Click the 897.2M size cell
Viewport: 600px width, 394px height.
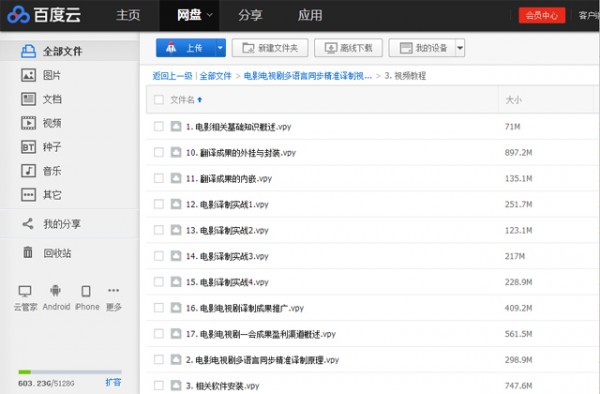click(x=518, y=153)
